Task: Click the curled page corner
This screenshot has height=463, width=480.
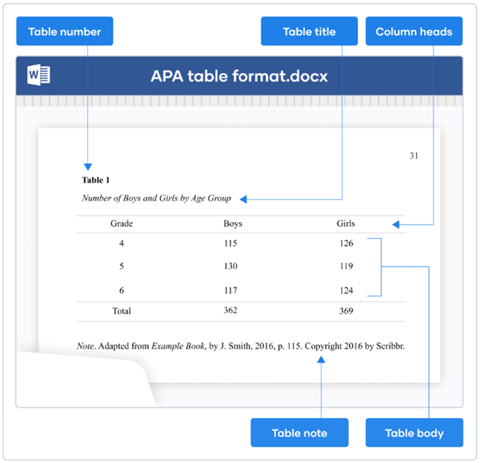Action: tap(85, 378)
